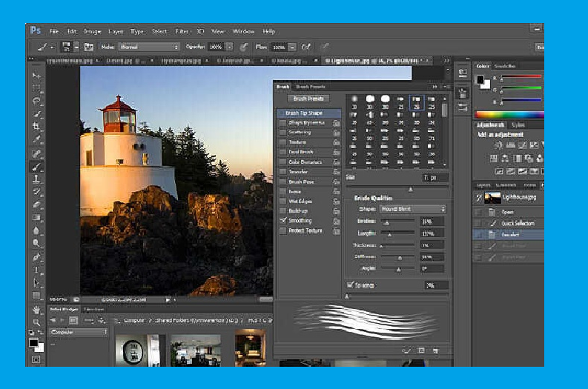The width and height of the screenshot is (588, 389).
Task: Select the Hand tool
Action: coord(36,310)
